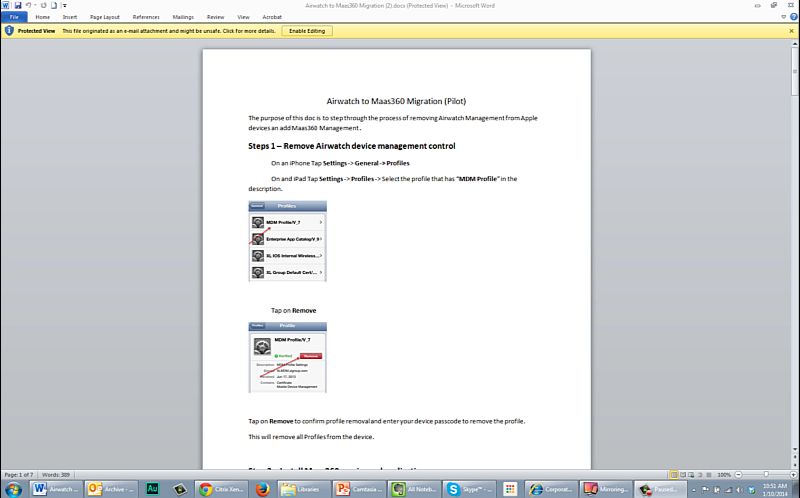This screenshot has width=800, height=498.
Task: Click the Word 'Airwatch' taskbar button
Action: click(x=55, y=489)
